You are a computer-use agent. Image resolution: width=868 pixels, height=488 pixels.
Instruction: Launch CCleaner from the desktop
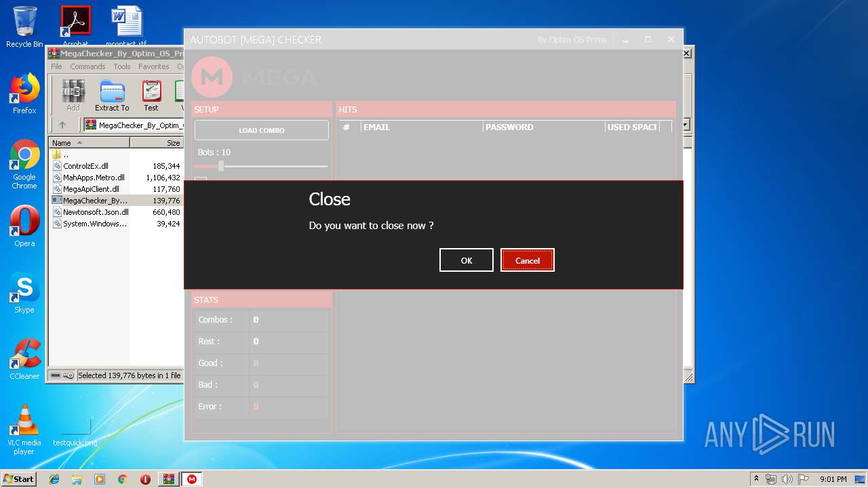(x=24, y=359)
